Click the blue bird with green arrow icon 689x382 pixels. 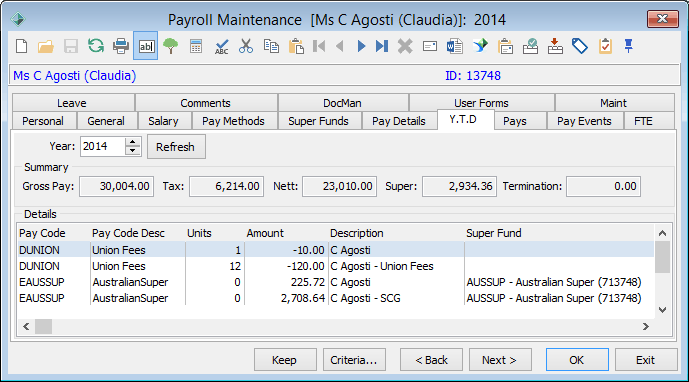pyautogui.click(x=480, y=46)
